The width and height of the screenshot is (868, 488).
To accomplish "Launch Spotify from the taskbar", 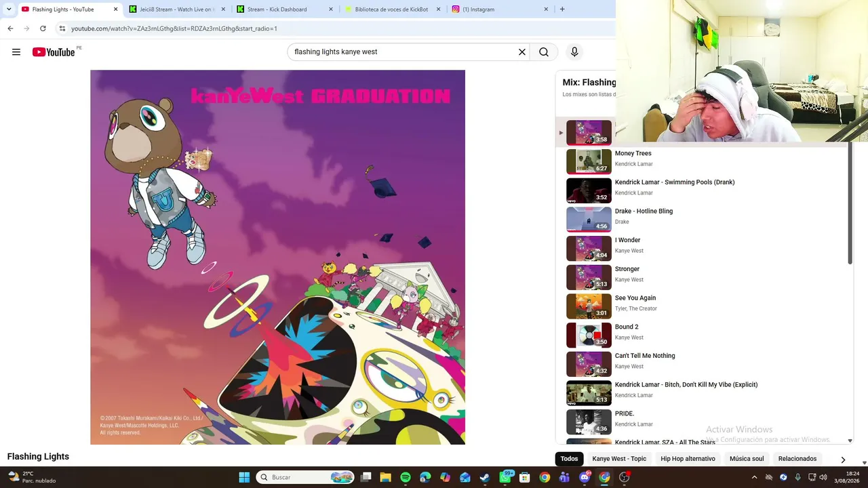I will (x=406, y=477).
